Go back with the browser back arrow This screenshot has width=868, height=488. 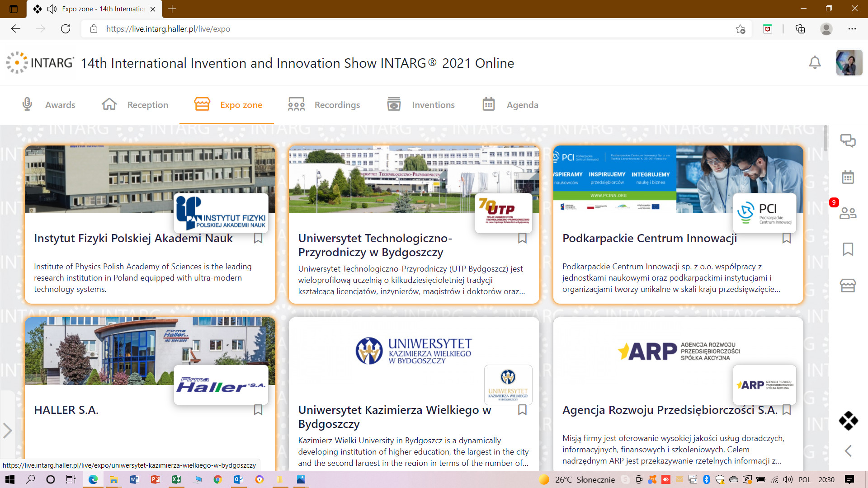(x=16, y=29)
